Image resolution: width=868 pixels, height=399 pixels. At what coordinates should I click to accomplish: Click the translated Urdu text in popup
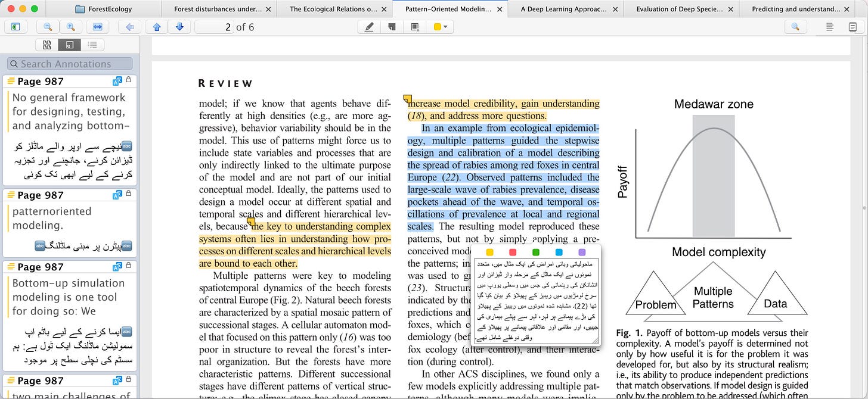pos(535,301)
